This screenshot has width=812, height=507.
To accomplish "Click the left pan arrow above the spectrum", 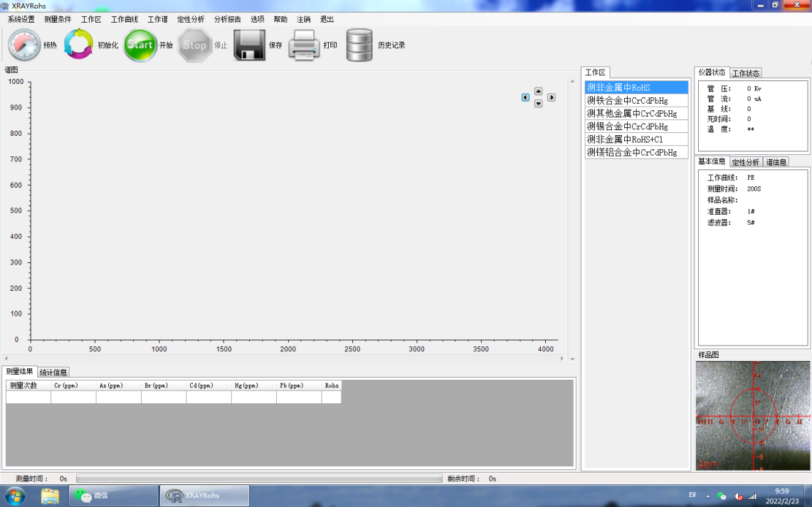I will [525, 97].
